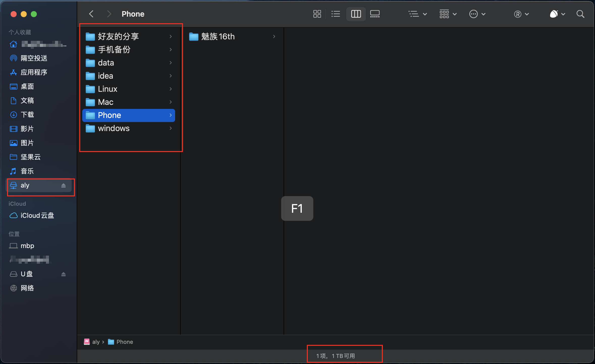Screen dimensions: 595x364
Task: Expand chevron of 好友的分享 folder
Action: pyautogui.click(x=171, y=37)
